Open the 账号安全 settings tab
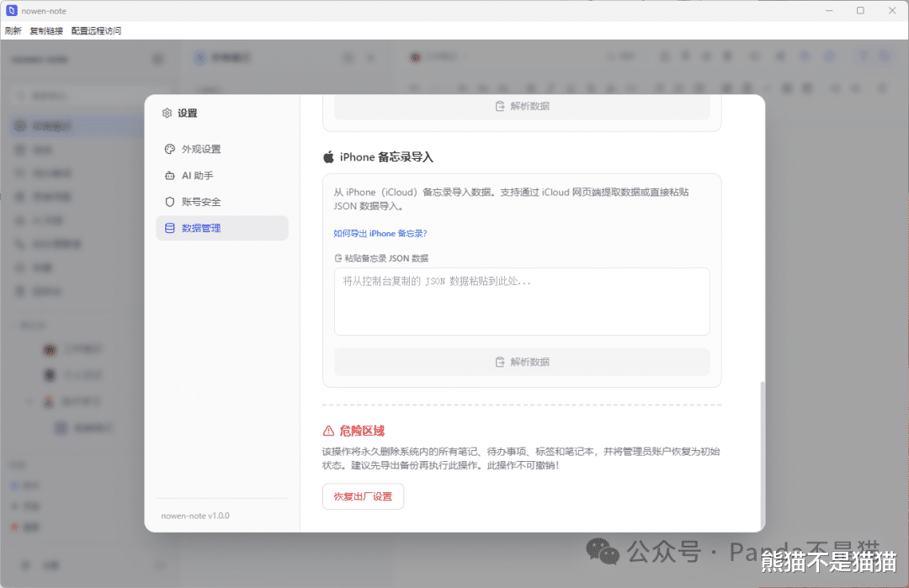 point(222,202)
